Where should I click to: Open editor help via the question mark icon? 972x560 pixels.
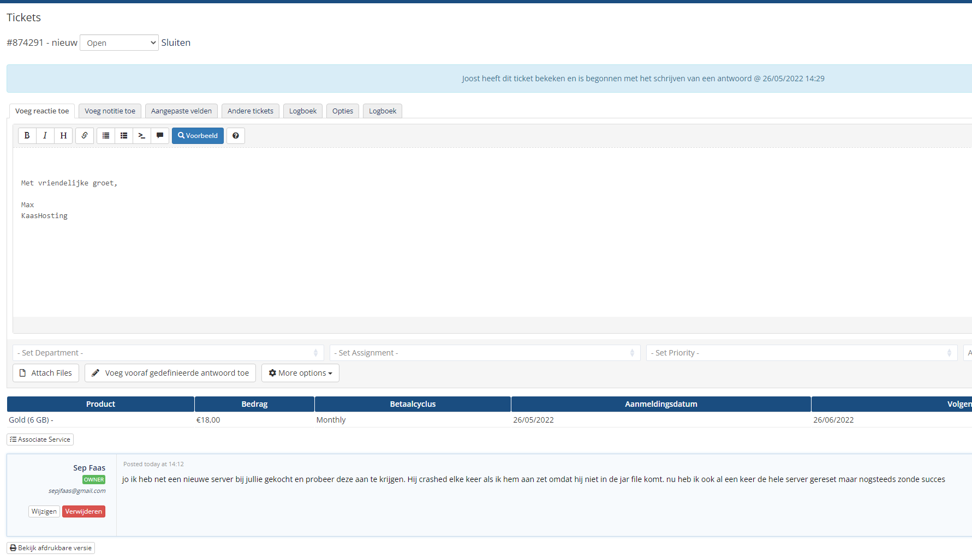click(236, 136)
